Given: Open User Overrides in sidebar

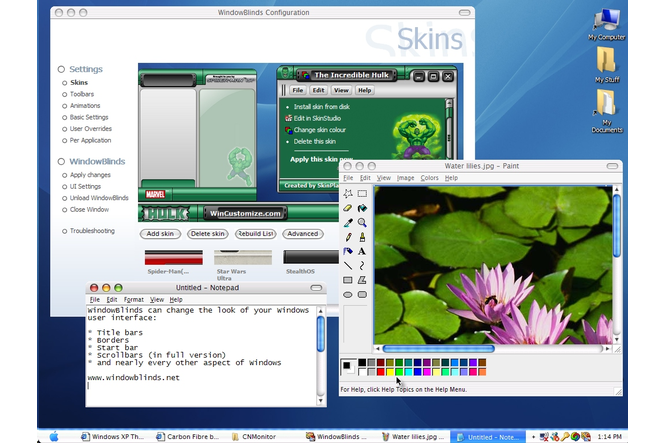Looking at the screenshot, I should pos(91,128).
